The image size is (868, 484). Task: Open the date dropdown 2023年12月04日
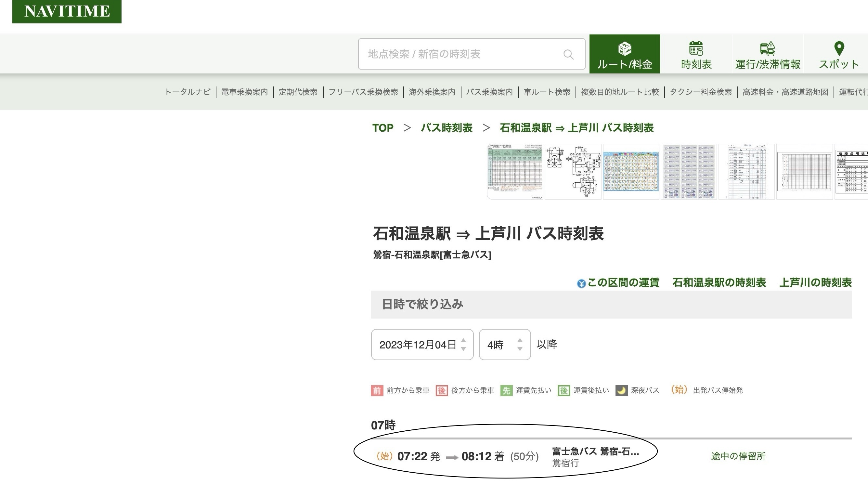pyautogui.click(x=422, y=345)
